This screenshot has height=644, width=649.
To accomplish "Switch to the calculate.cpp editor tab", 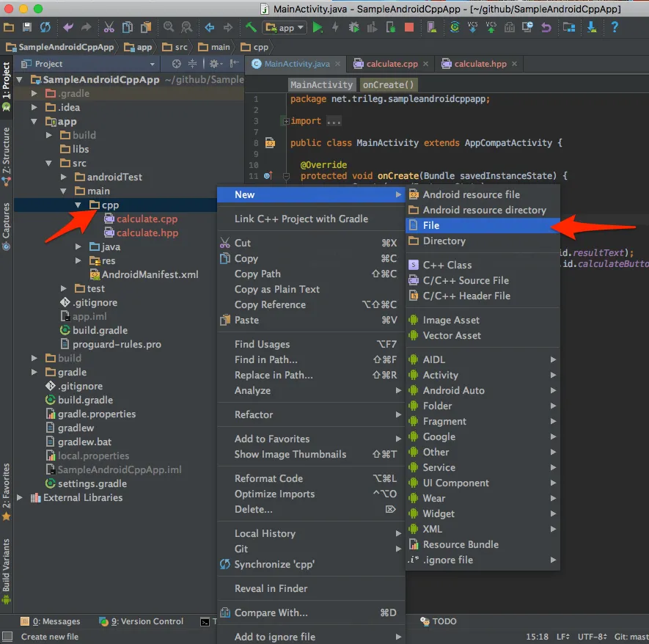I will pyautogui.click(x=392, y=64).
